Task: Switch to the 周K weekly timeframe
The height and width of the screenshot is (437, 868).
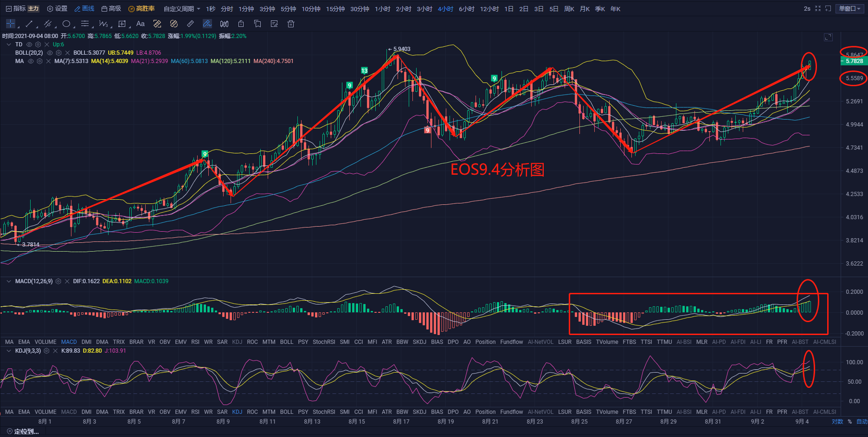Action: pyautogui.click(x=569, y=9)
